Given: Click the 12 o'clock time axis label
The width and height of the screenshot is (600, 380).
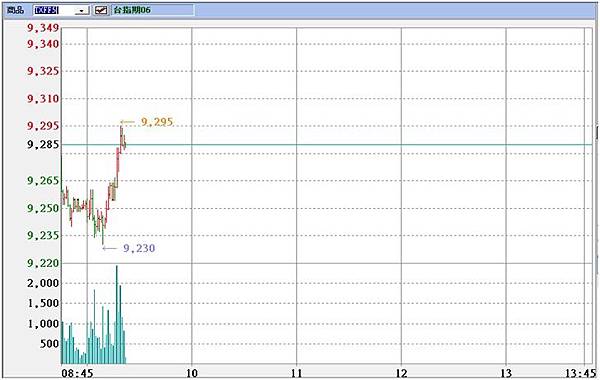Looking at the screenshot, I should (401, 373).
